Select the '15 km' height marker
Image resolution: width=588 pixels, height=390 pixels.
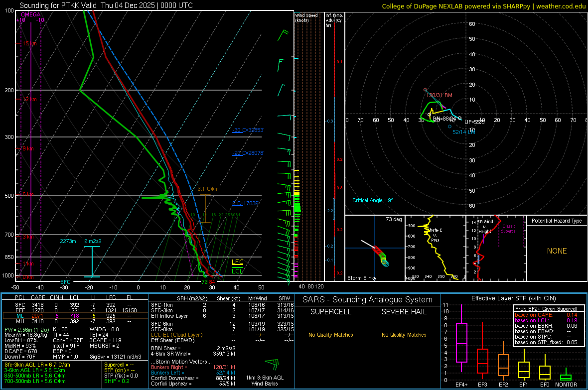[x=29, y=43]
